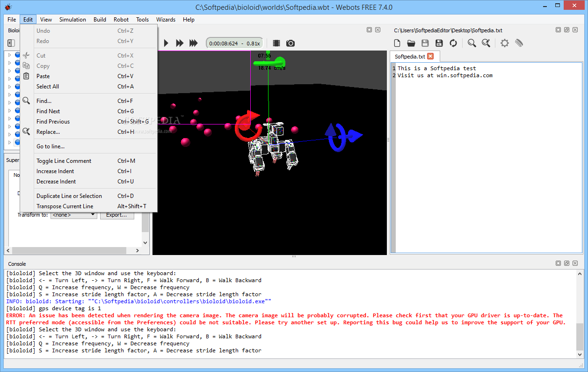Revert the editor file with reload icon
The width and height of the screenshot is (588, 372).
[453, 43]
